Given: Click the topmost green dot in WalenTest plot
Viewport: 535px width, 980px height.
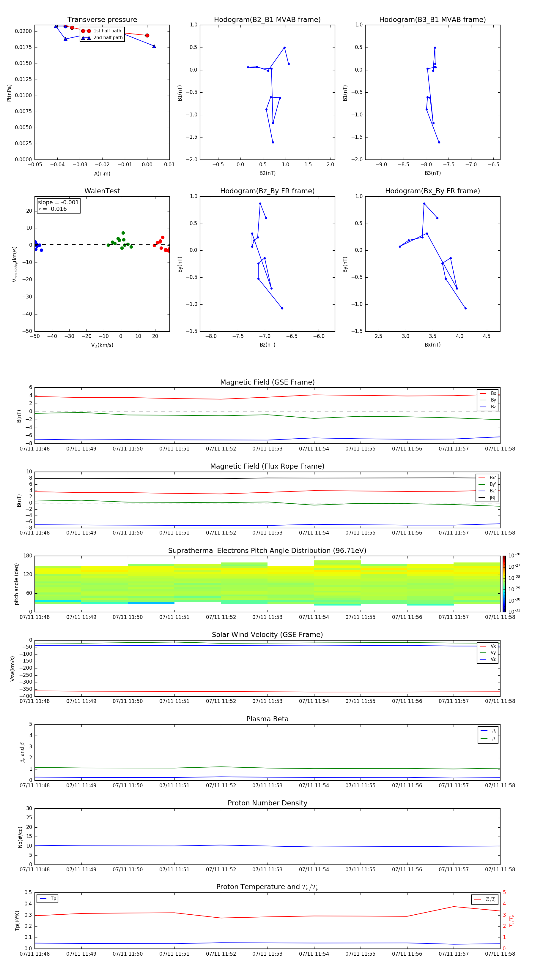Looking at the screenshot, I should pos(123,233).
